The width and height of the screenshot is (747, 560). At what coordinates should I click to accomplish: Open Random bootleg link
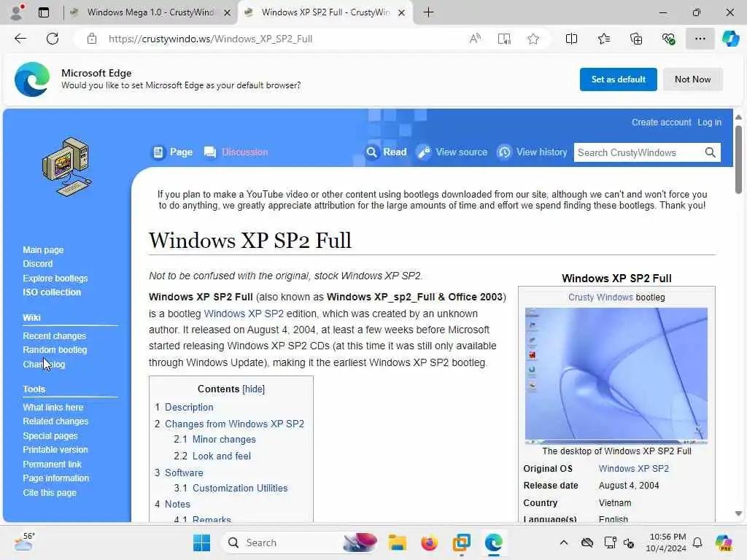tap(55, 349)
